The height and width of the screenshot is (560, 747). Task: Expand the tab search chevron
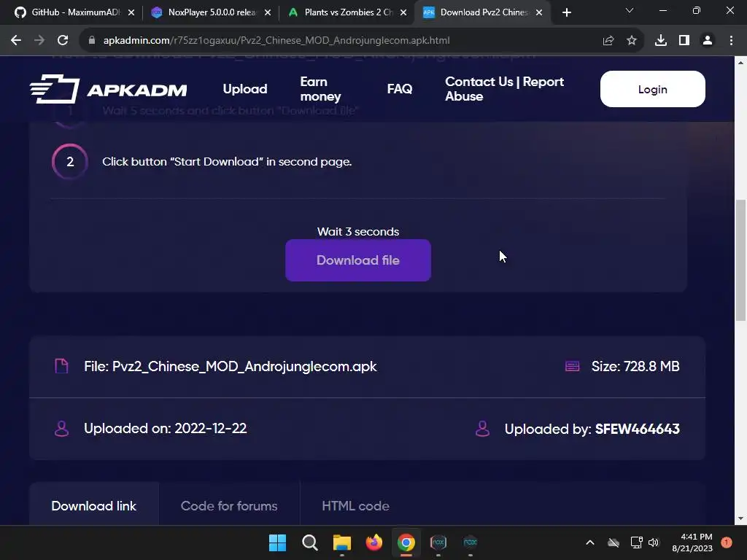630,10
